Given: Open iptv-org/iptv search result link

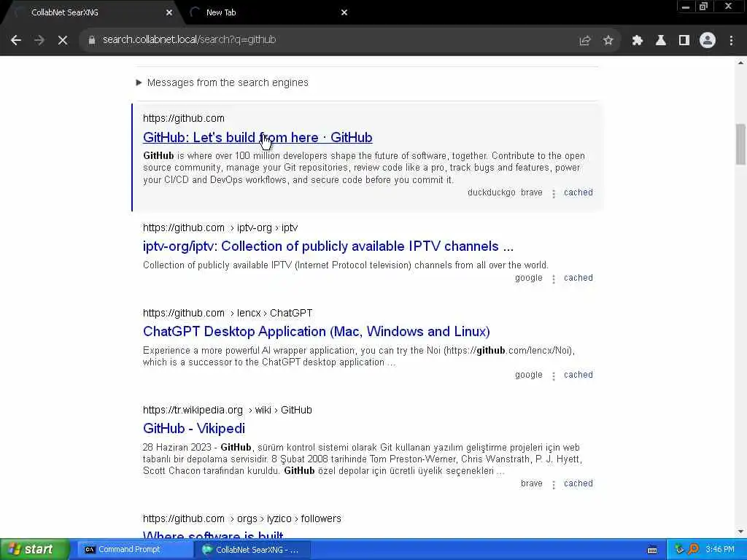Looking at the screenshot, I should pos(328,246).
